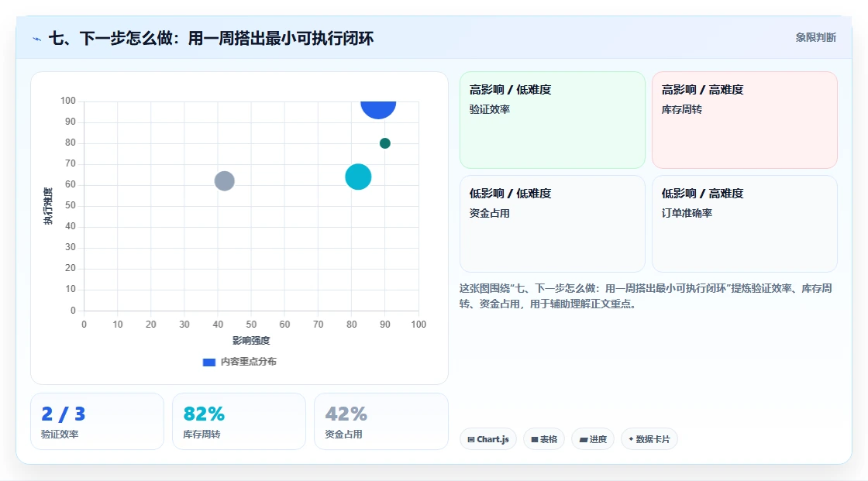868x481 pixels.
Task: Toggle the 内容重点分布 legend swatch
Action: pyautogui.click(x=208, y=362)
